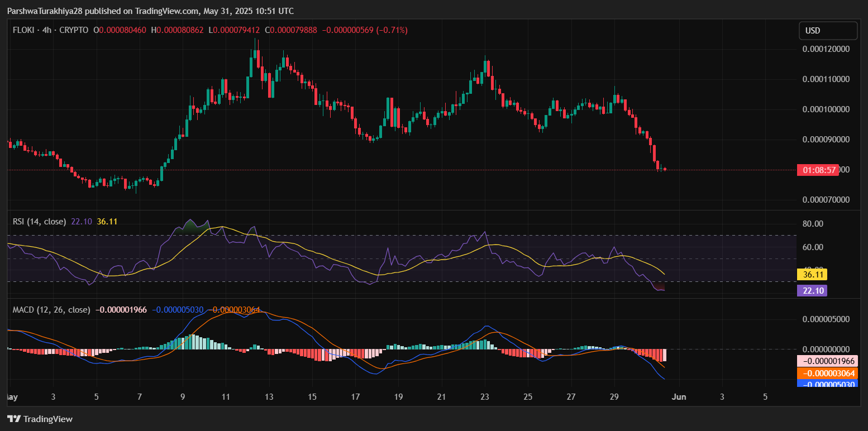Screen dimensions: 868x431
Task: Click the TradingView logo in the footer
Action: (40, 419)
